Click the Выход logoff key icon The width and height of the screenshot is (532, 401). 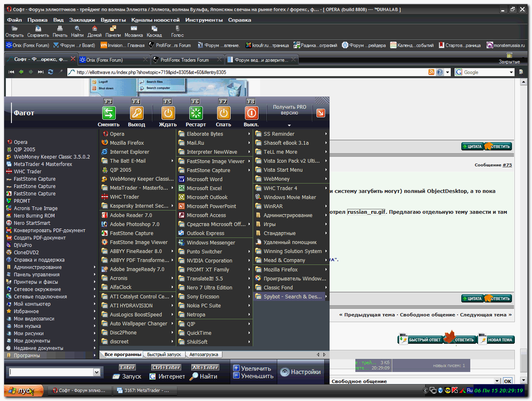coord(136,113)
